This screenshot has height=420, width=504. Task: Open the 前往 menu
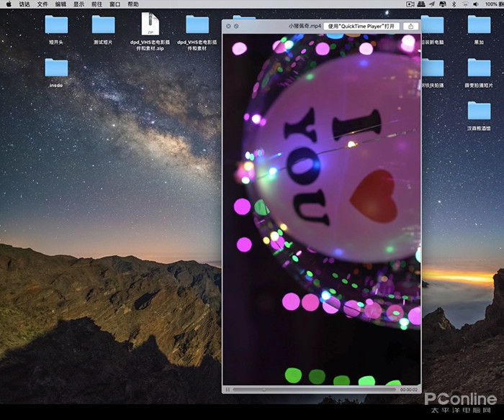(x=97, y=4)
